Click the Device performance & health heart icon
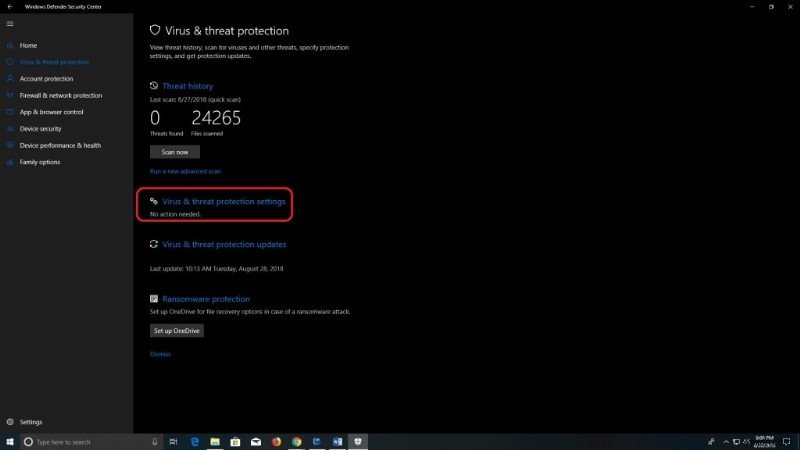 pos(10,145)
